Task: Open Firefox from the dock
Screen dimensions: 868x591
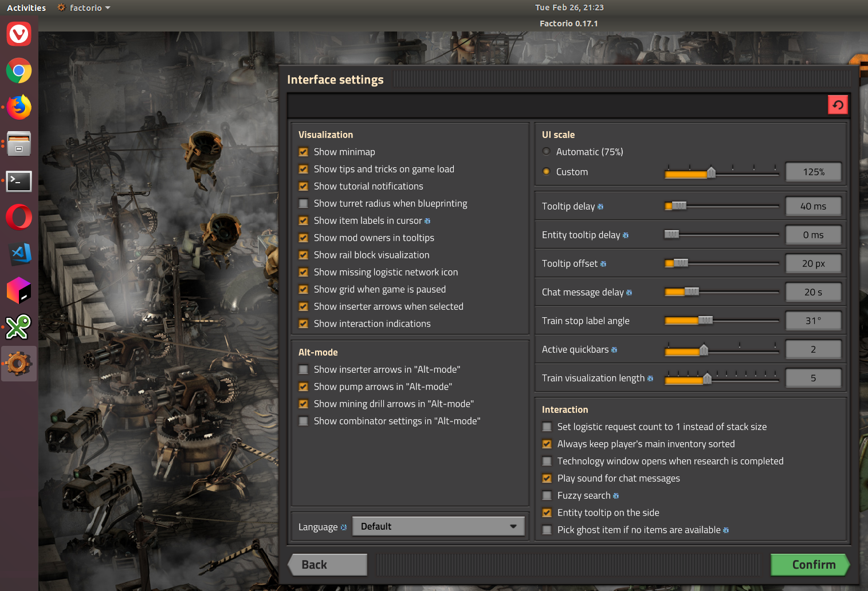Action: 19,107
